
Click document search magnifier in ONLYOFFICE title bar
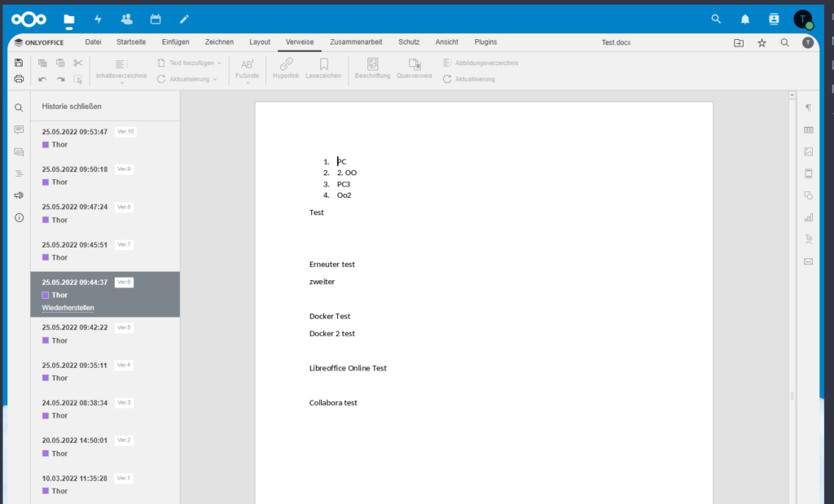pyautogui.click(x=784, y=42)
